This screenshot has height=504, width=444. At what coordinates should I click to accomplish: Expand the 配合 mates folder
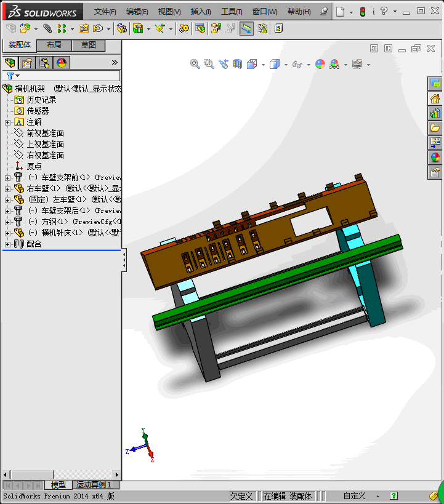coord(8,244)
